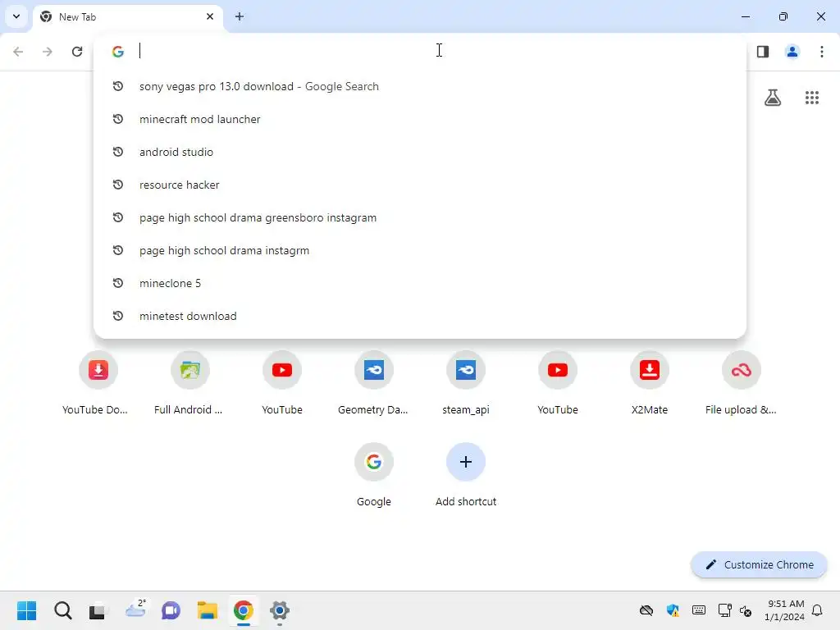
Task: Click Chrome icon in taskbar
Action: [x=243, y=610]
